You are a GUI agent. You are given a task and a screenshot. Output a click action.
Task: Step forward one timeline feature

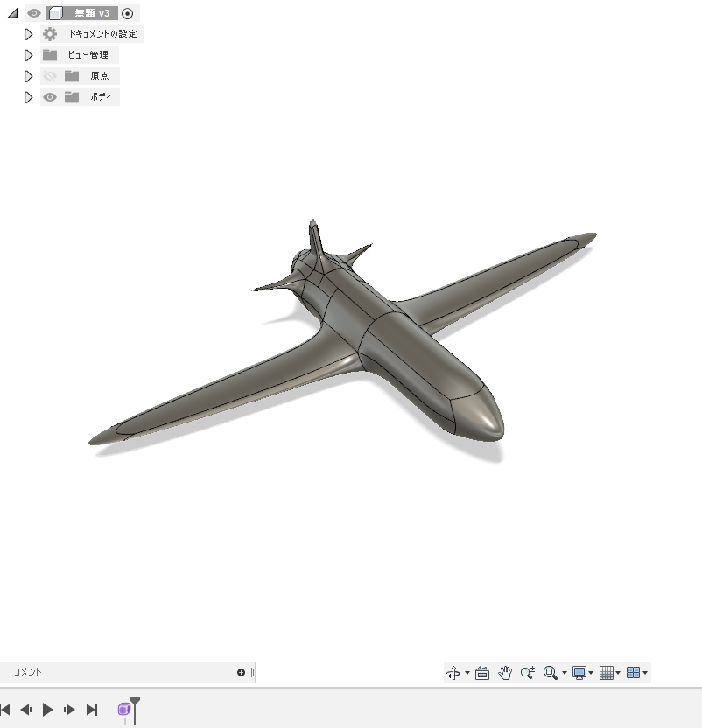[69, 710]
